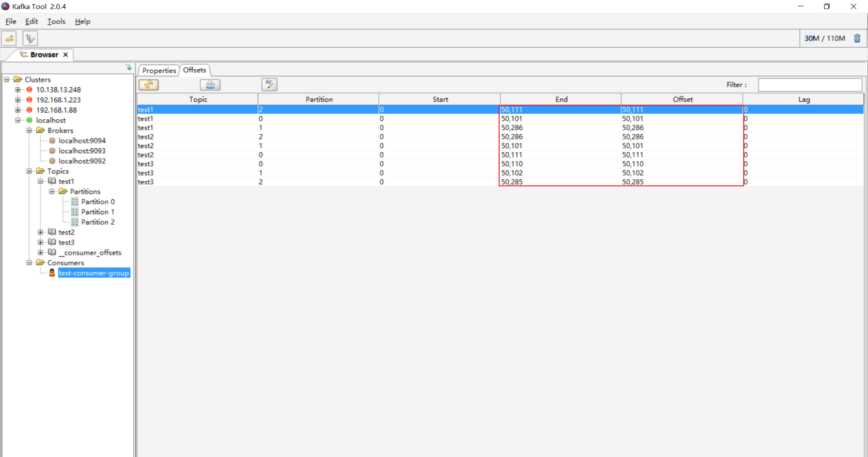
Task: Collapse the localhost cluster node
Action: pyautogui.click(x=18, y=120)
